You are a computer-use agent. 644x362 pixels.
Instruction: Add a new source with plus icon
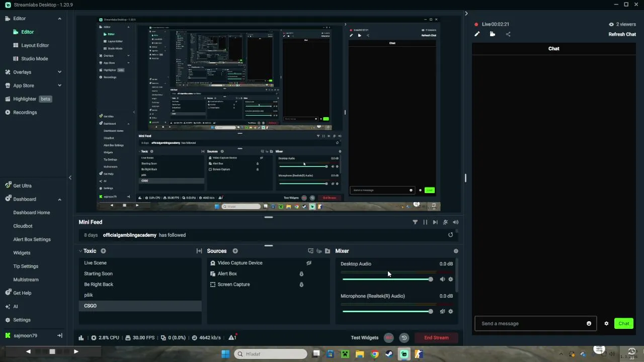(235, 251)
